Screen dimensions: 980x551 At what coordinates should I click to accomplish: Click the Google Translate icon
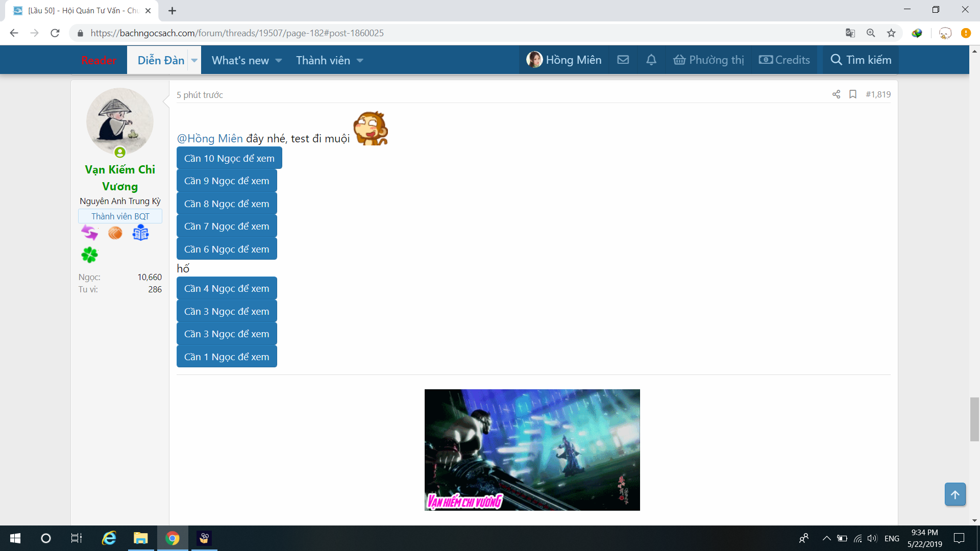[850, 33]
